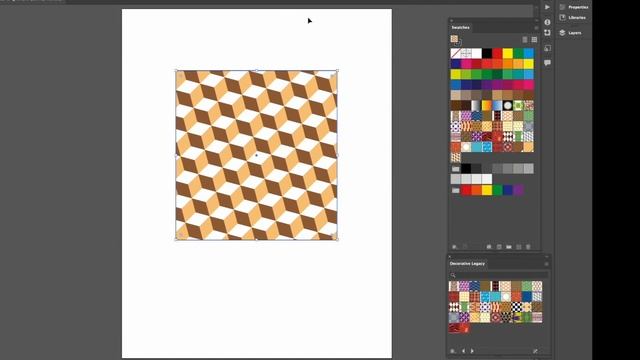Apply the red plaid pattern in Decorative Legacy
The image size is (640, 360).
click(475, 296)
